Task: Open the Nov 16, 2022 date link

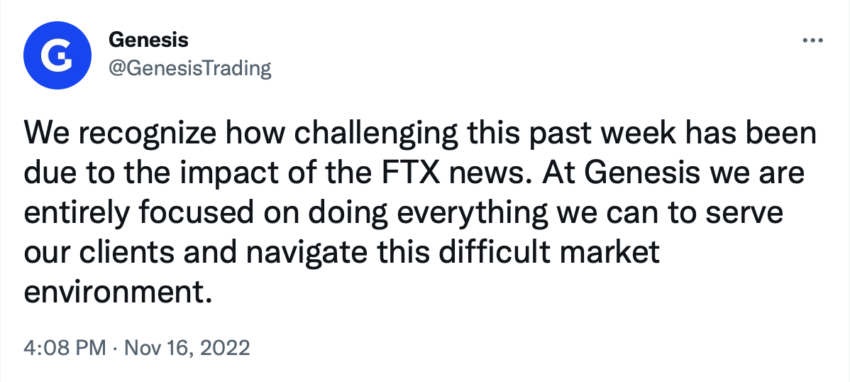Action: [187, 347]
